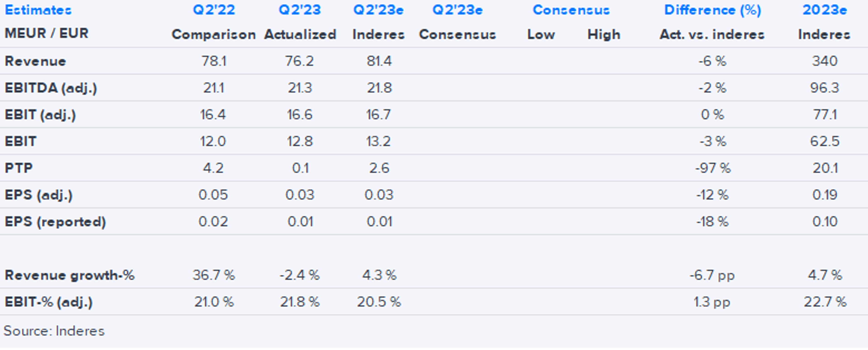Select the PTP row label
The width and height of the screenshot is (868, 350).
[19, 168]
